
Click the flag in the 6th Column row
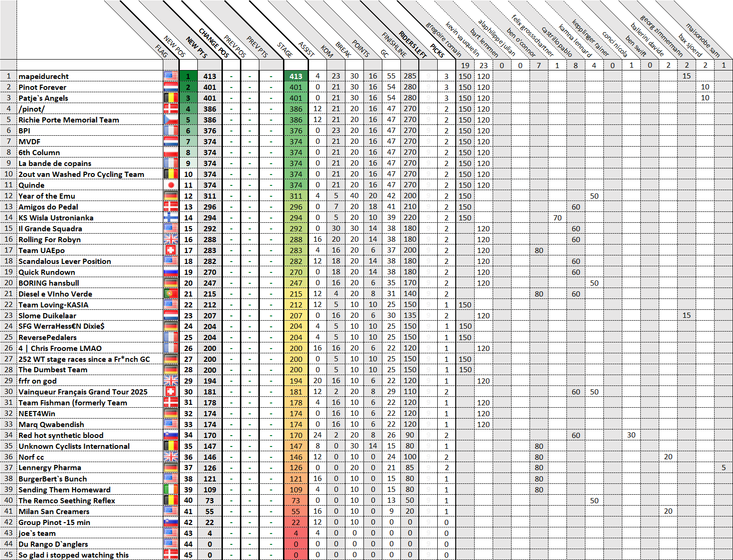pos(171,152)
